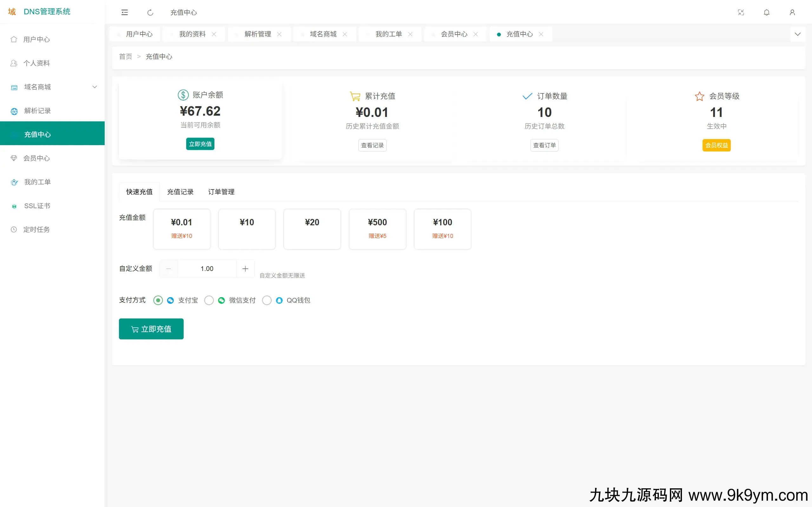The height and width of the screenshot is (507, 812).
Task: Open the notifications bell
Action: [x=767, y=12]
